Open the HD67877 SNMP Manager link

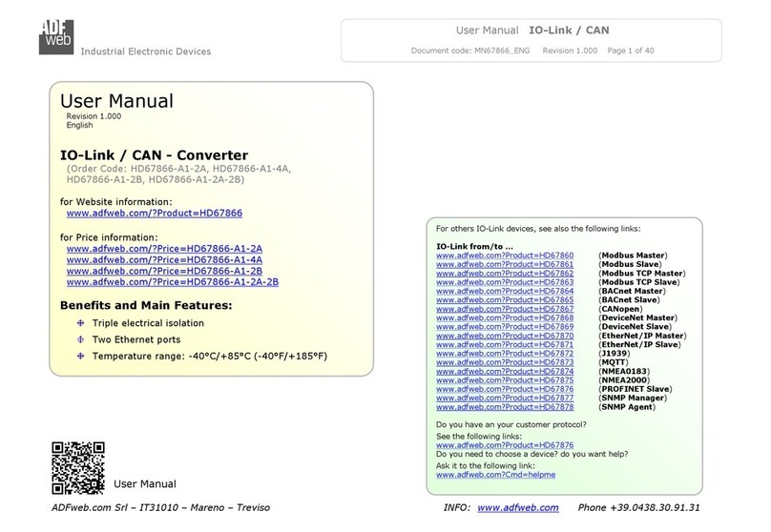tap(505, 398)
